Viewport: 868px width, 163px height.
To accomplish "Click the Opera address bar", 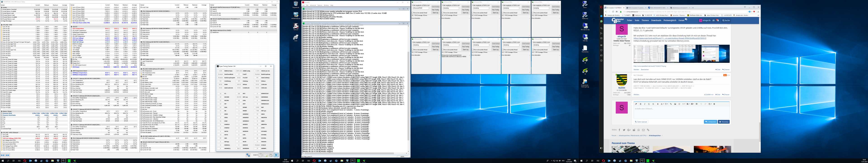I will click(687, 12).
